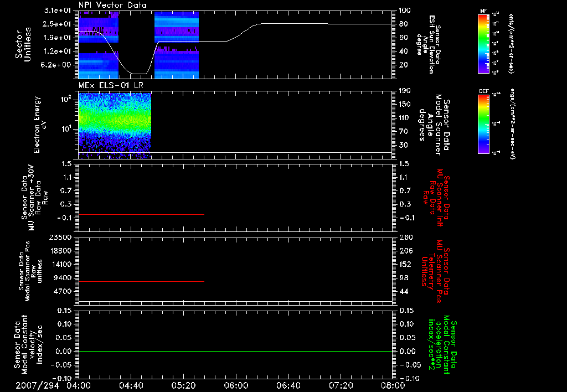Select the 'NPI Vector Data' panel title

point(112,5)
